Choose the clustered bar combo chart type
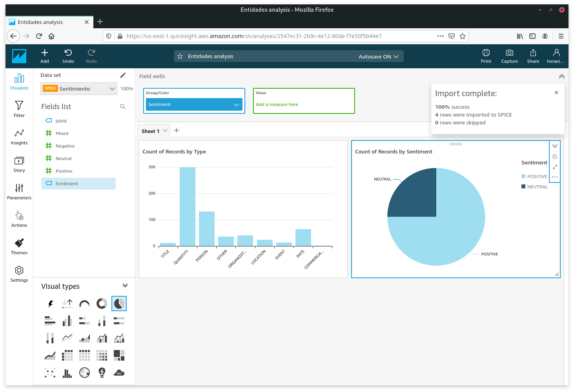574x392 pixels. 102,338
